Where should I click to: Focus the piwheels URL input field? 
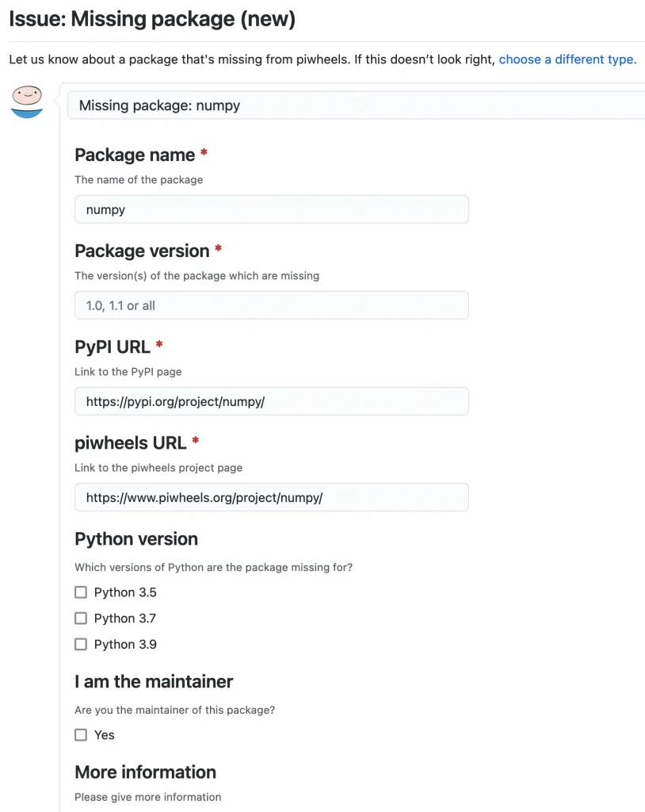click(272, 497)
